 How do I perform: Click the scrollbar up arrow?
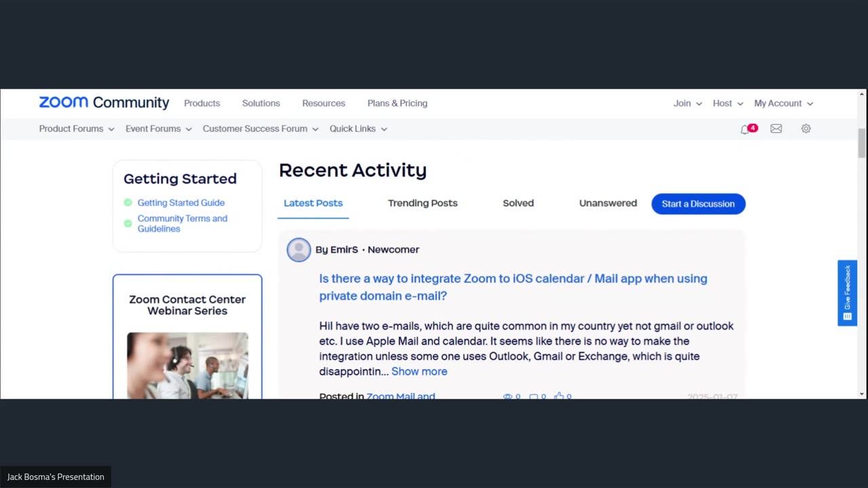tap(862, 94)
